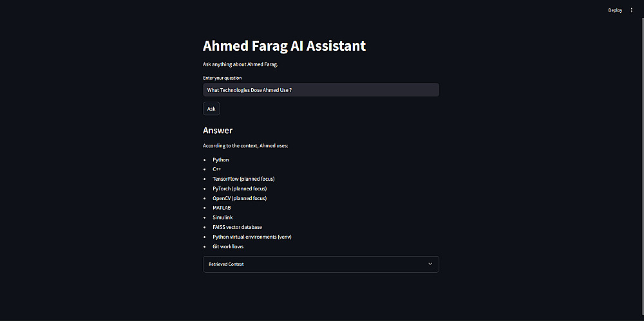Click the Python virtual environments (venv) item
Viewport: 644px width, 321px height.
click(x=249, y=237)
